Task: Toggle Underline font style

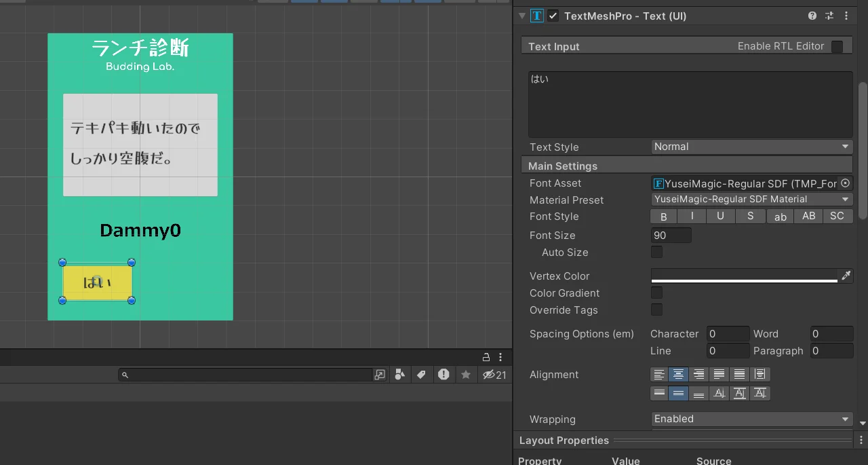Action: pyautogui.click(x=721, y=217)
